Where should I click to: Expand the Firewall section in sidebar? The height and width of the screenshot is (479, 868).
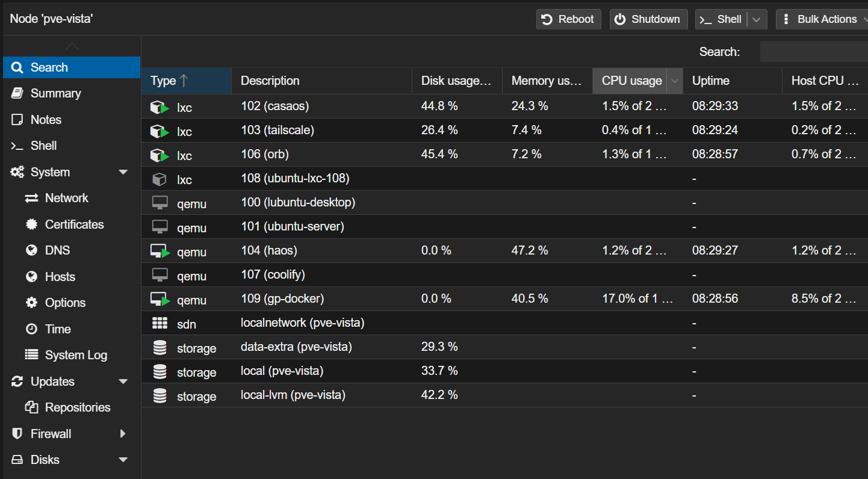pyautogui.click(x=123, y=434)
